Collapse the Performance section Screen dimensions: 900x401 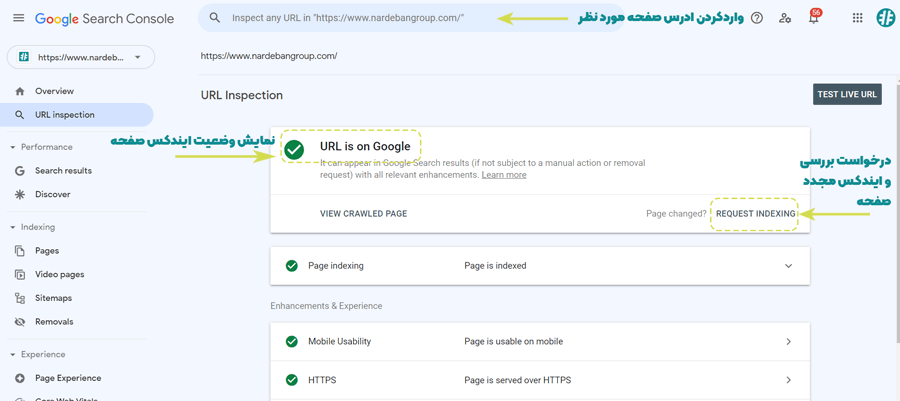coord(13,147)
